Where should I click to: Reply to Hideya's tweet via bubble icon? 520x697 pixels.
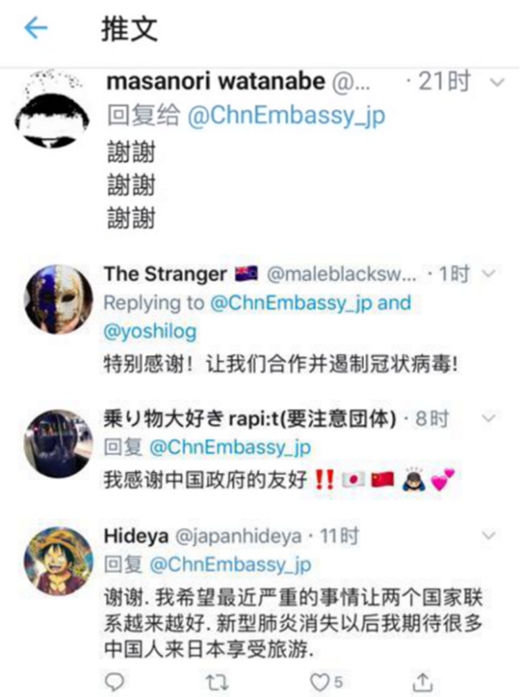(x=114, y=681)
